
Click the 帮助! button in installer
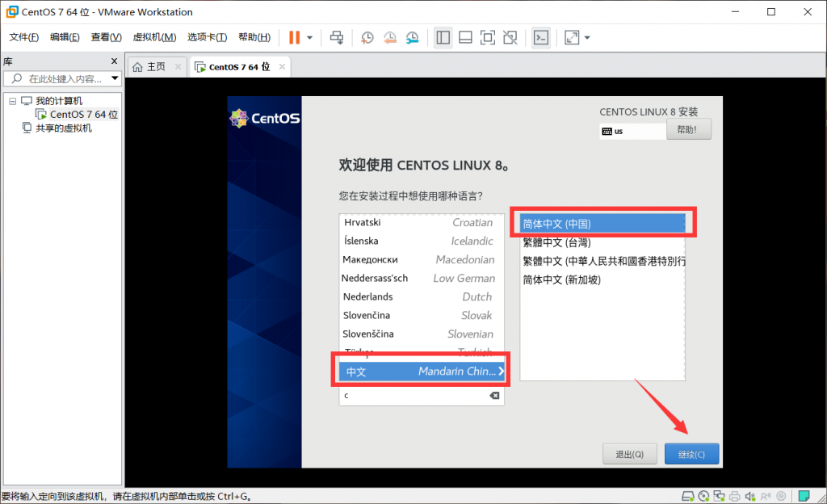[689, 129]
